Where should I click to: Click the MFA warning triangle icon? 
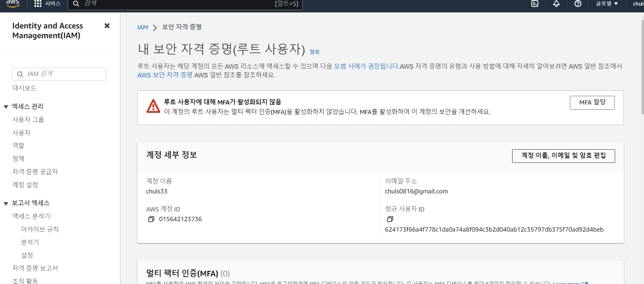(153, 106)
